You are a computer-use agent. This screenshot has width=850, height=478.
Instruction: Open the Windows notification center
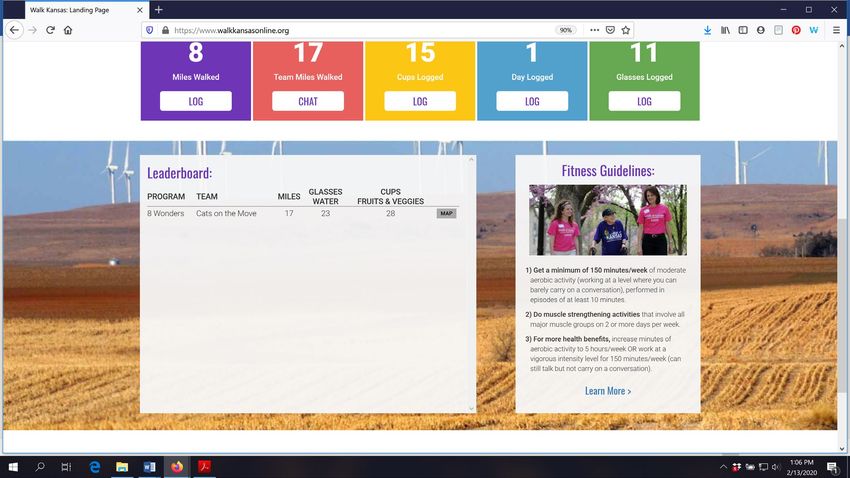(833, 467)
